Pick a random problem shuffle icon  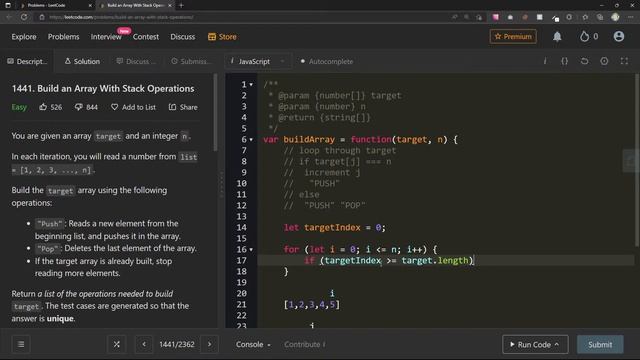point(117,344)
